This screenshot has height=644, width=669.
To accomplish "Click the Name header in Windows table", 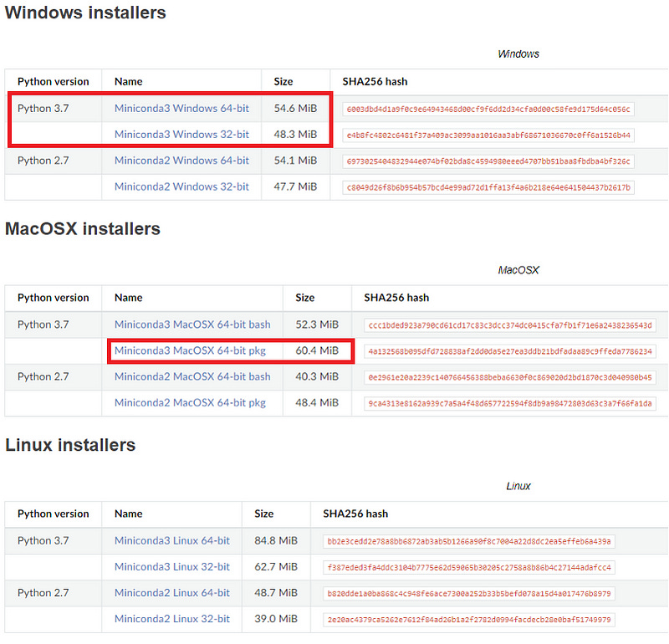I will coord(129,81).
